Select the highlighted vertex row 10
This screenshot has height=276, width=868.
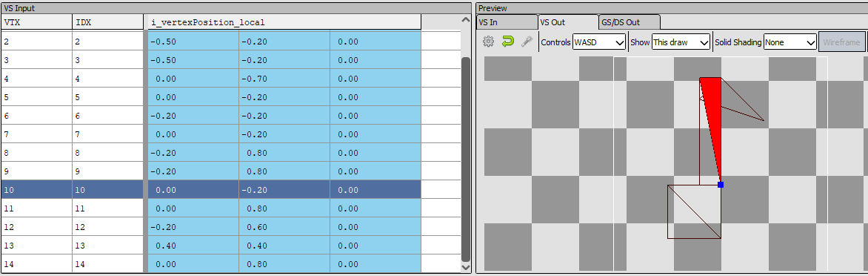(211, 189)
